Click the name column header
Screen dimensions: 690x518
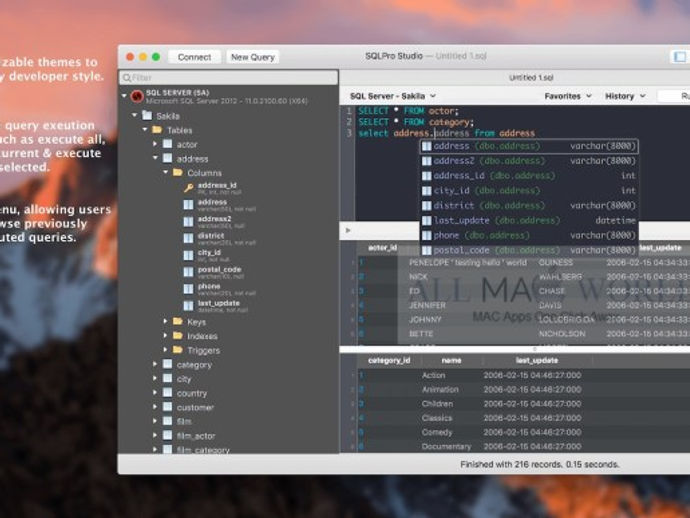[x=451, y=360]
